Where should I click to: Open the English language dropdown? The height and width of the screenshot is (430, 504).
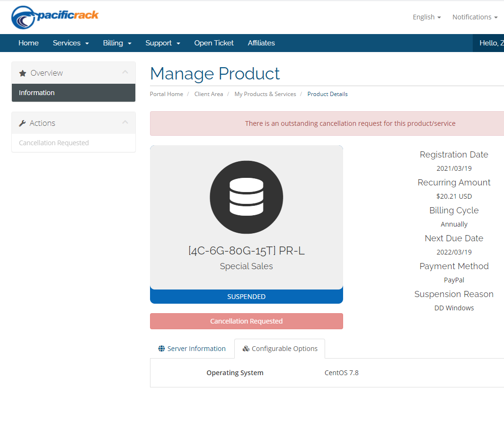click(426, 17)
